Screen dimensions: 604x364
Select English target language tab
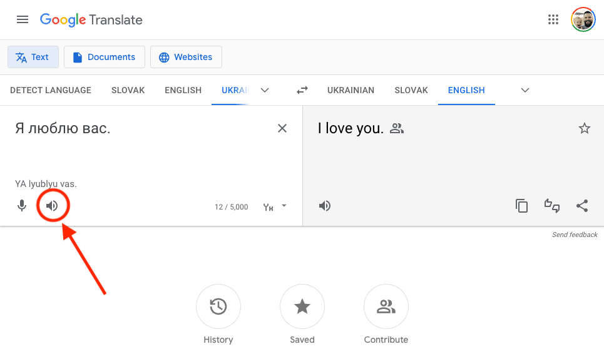pos(466,90)
